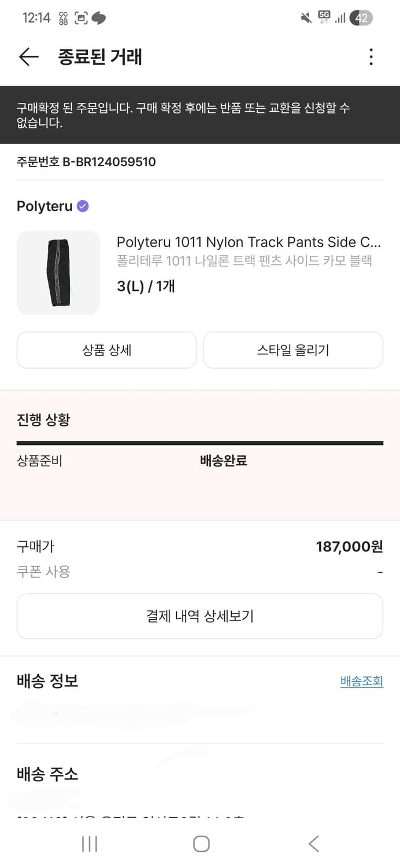This screenshot has height=868, width=400.
Task: Open the camera scan icon in status bar
Action: (x=80, y=19)
